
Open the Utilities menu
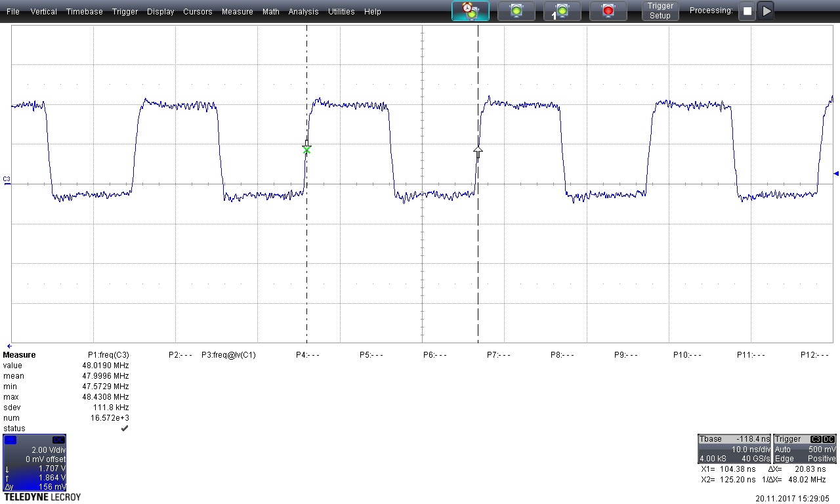point(341,11)
